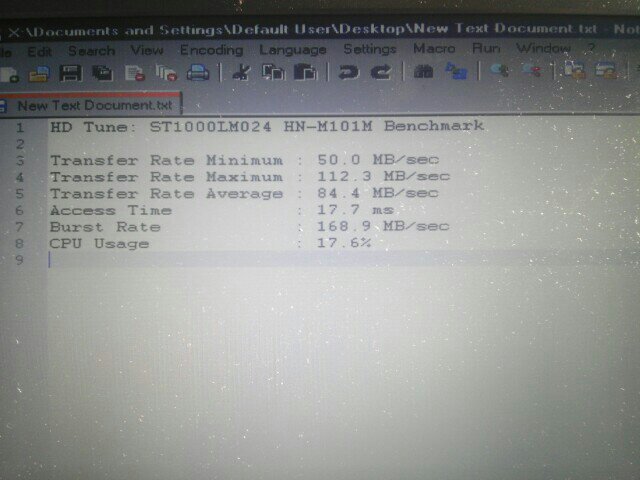Click the '168.9 MB/sec' value
Image resolution: width=640 pixels, height=480 pixels.
tap(383, 226)
